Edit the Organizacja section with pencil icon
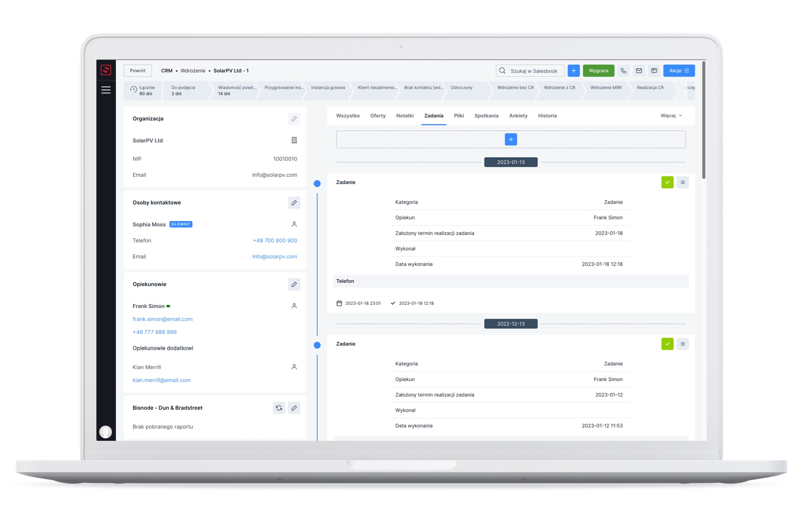This screenshot has width=798, height=532. pyautogui.click(x=294, y=119)
